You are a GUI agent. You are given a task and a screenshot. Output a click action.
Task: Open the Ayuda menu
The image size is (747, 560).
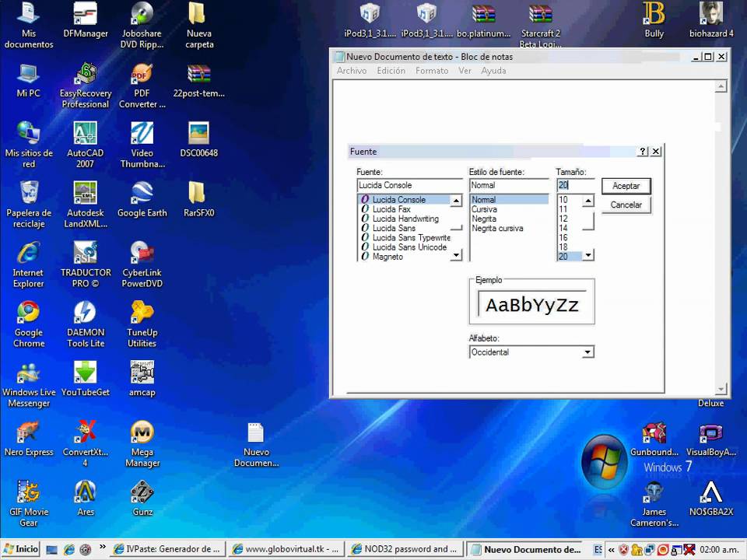point(493,71)
